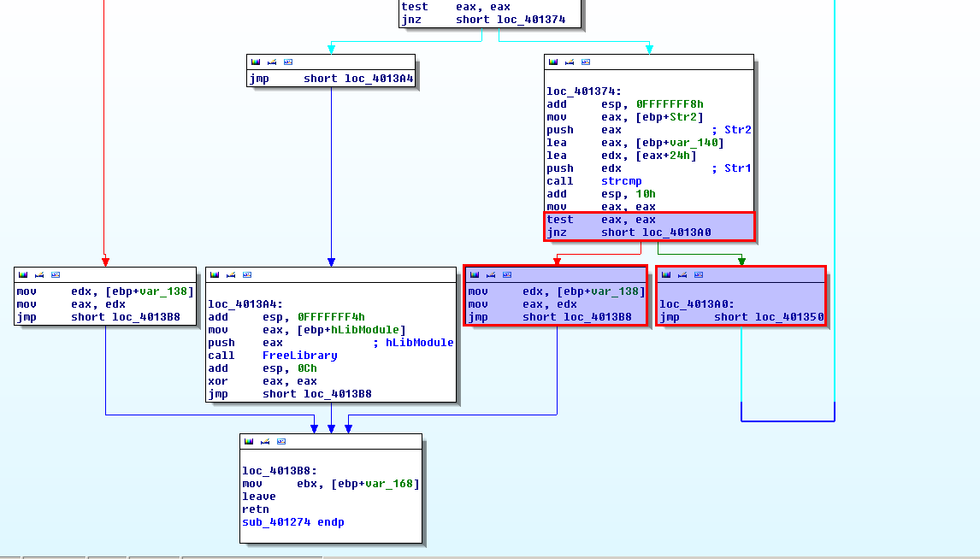Click the pencil icon on the FreeLibrary block
The width and height of the screenshot is (980, 559).
coord(231,274)
